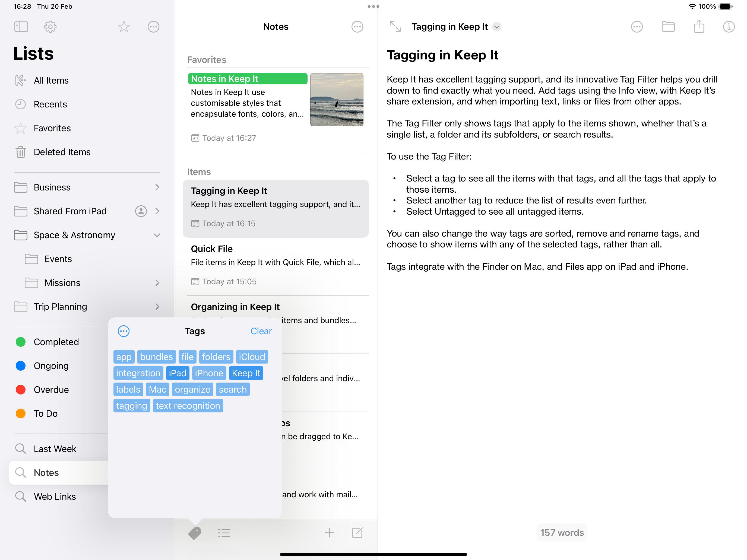Expand Shared From iPad folder chevron

pyautogui.click(x=157, y=211)
